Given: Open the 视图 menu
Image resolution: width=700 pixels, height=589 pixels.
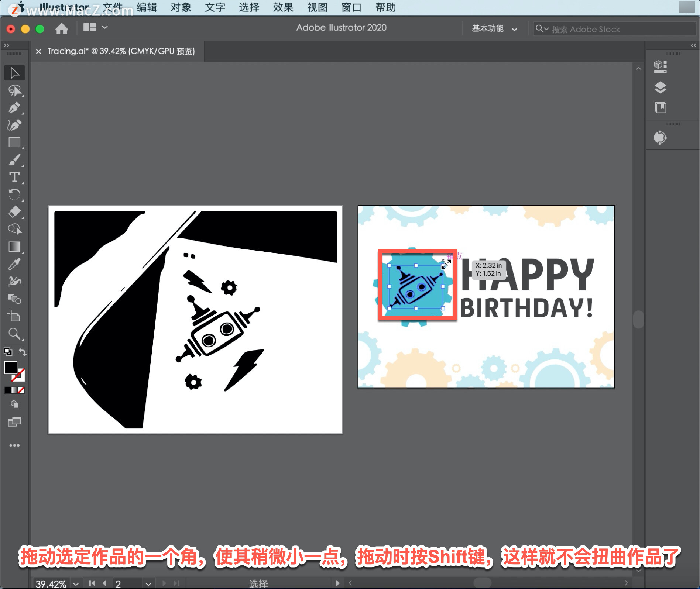Looking at the screenshot, I should pyautogui.click(x=318, y=7).
